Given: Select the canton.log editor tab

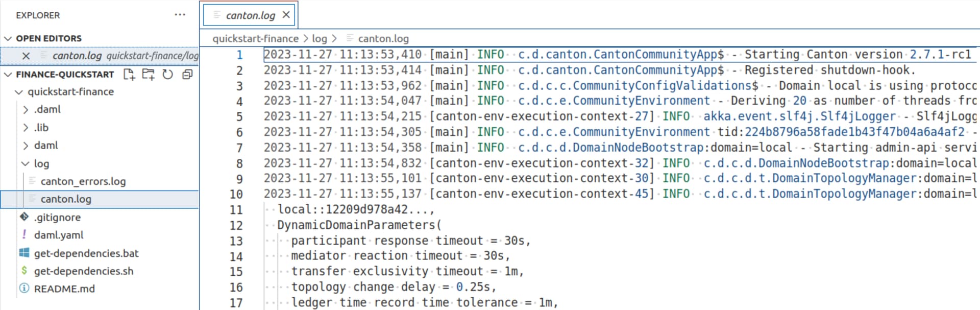Looking at the screenshot, I should [250, 15].
